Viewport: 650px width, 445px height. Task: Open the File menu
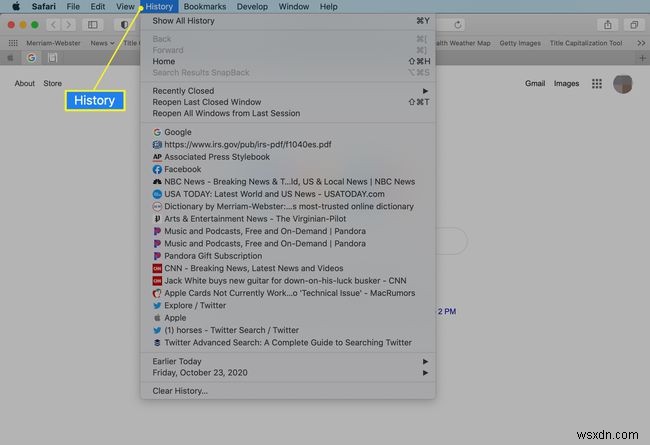73,7
